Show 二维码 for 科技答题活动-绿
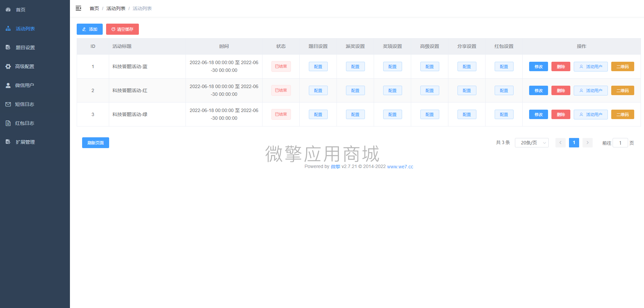 coord(623,114)
